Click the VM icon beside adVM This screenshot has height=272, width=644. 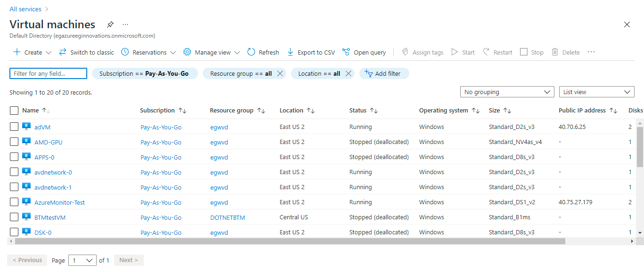pos(26,127)
